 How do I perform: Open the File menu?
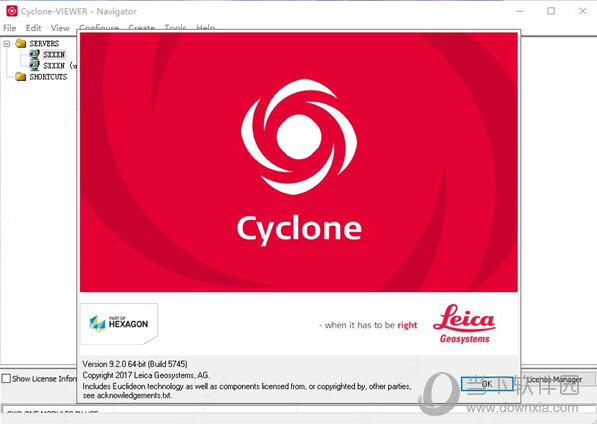tap(10, 28)
